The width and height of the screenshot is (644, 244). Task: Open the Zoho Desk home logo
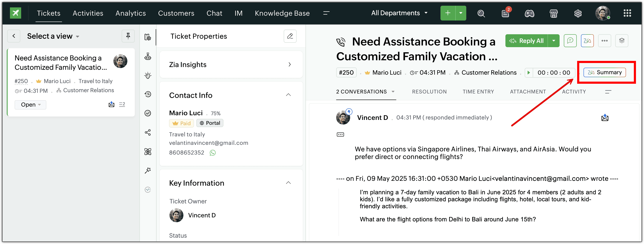coord(15,13)
